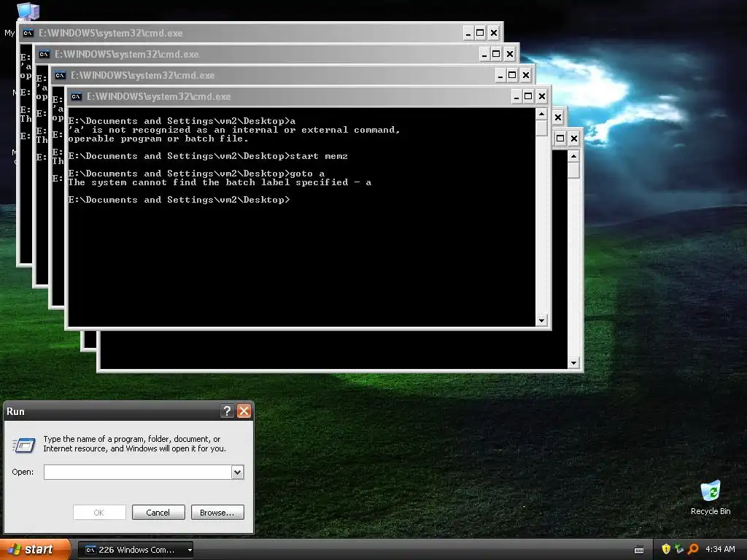Click the front cmd window scroll up arrow
Viewport: 747px width, 560px height.
click(541, 114)
